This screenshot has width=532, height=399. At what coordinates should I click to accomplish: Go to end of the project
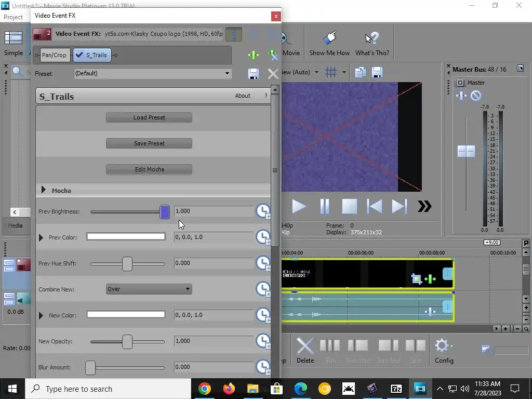coord(400,206)
